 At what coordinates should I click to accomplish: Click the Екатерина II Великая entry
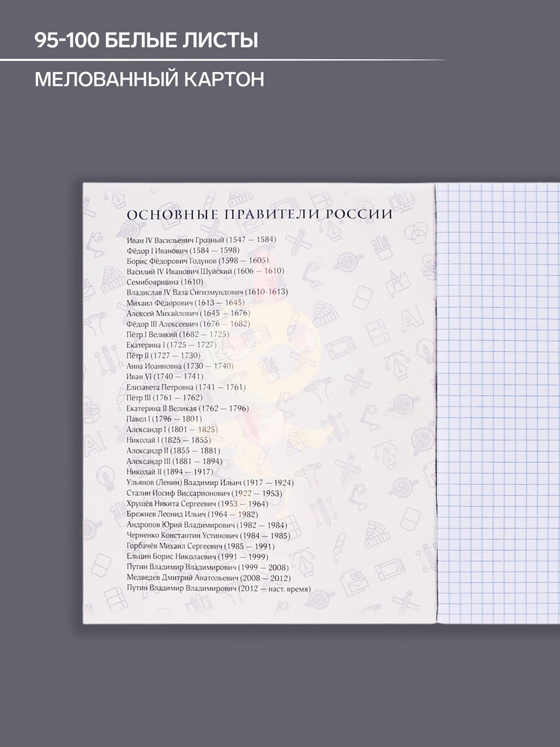coord(187,408)
